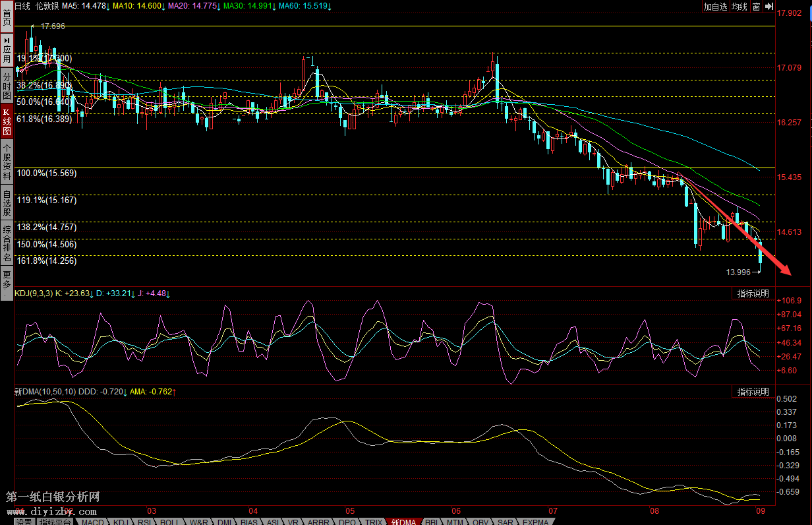Click the 应用 sidebar icon
Image resolution: width=812 pixels, height=525 pixels.
pos(7,48)
